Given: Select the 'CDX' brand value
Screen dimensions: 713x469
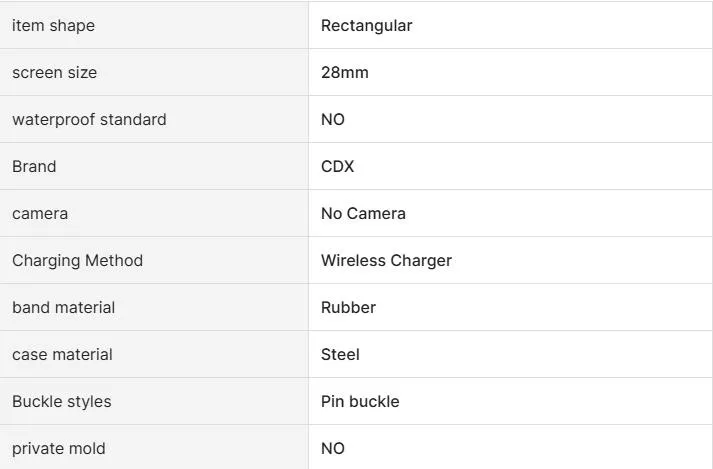Looking at the screenshot, I should [x=337, y=167].
